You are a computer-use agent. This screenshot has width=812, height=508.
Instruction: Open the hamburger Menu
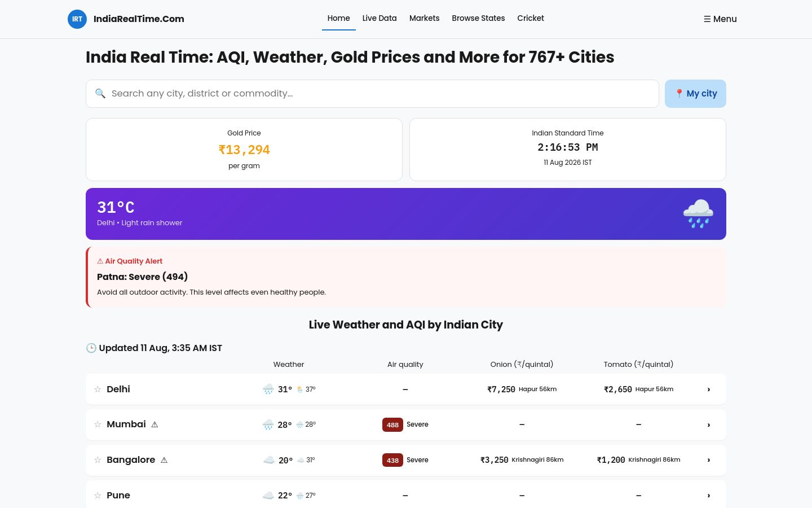click(720, 19)
